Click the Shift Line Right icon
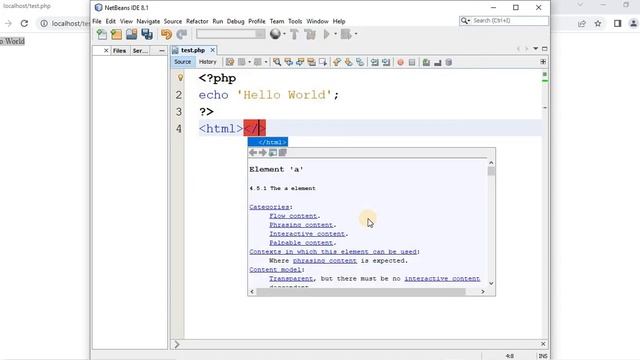Screen dimensions: 640x360 tap(386, 62)
